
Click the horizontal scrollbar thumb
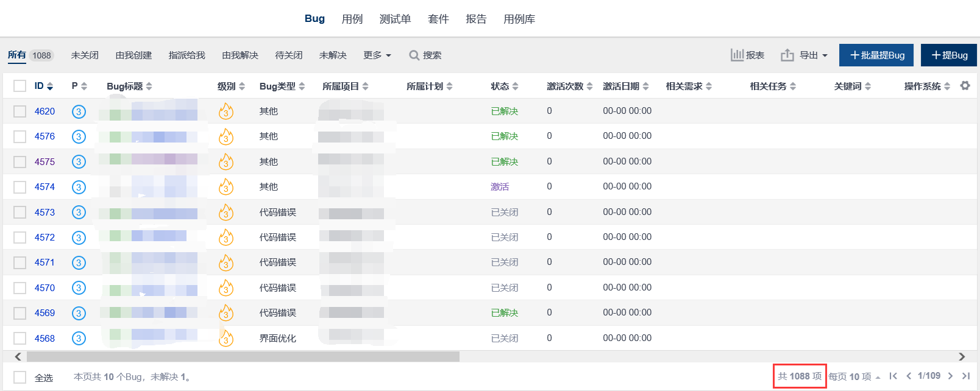pos(243,357)
